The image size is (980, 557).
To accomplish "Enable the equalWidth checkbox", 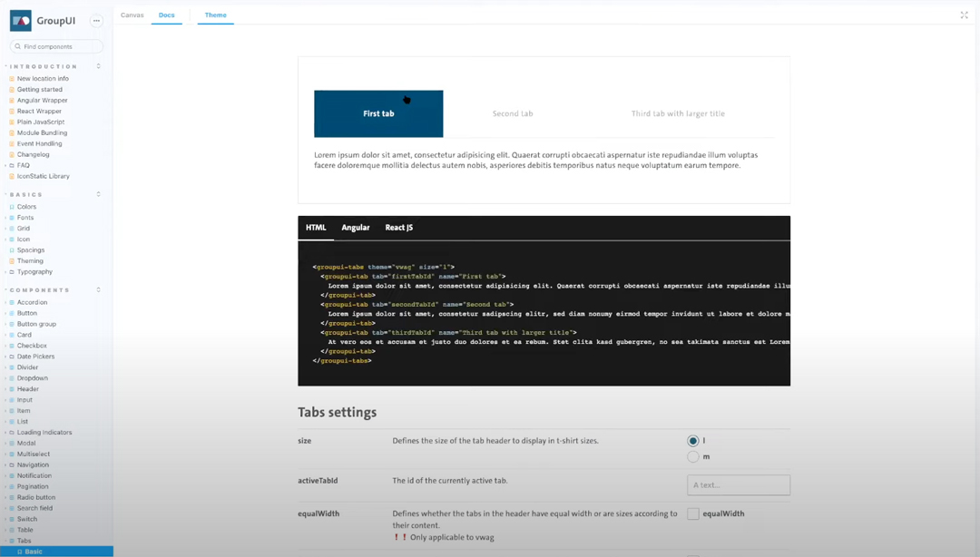I will click(692, 513).
